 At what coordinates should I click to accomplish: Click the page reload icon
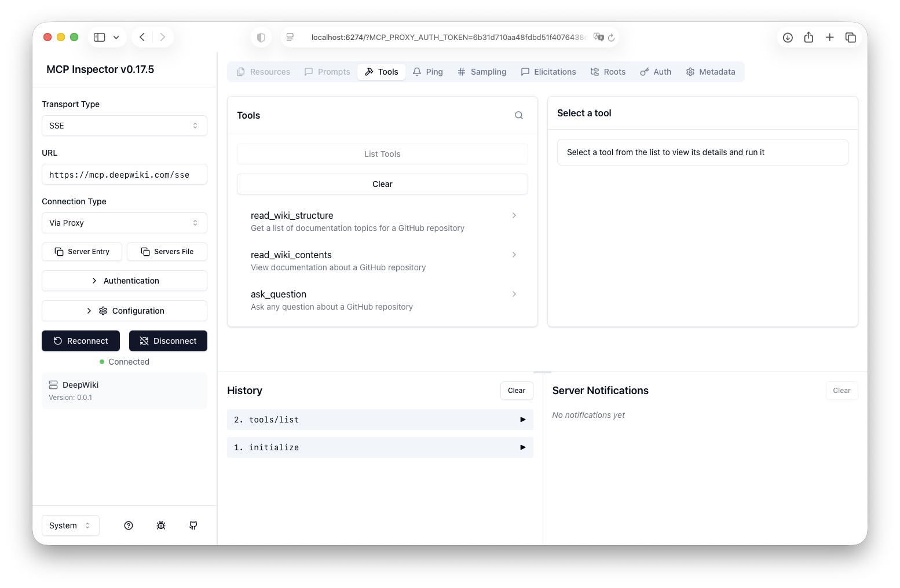[611, 38]
